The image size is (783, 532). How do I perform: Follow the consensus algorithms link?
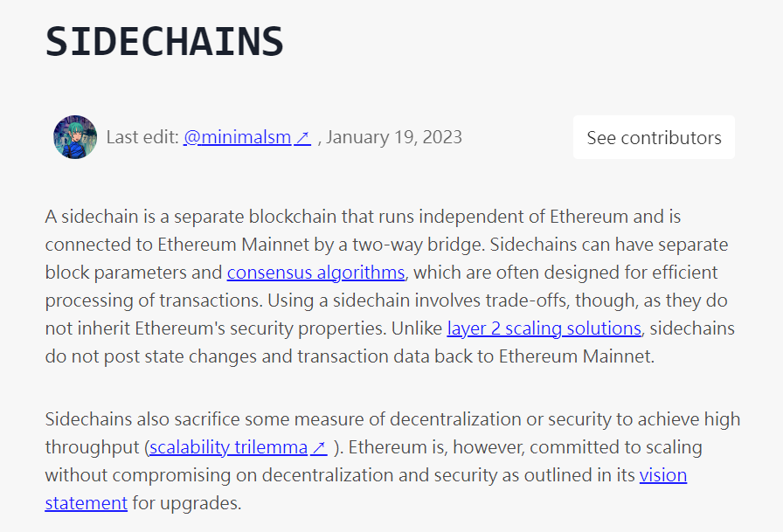pos(315,273)
